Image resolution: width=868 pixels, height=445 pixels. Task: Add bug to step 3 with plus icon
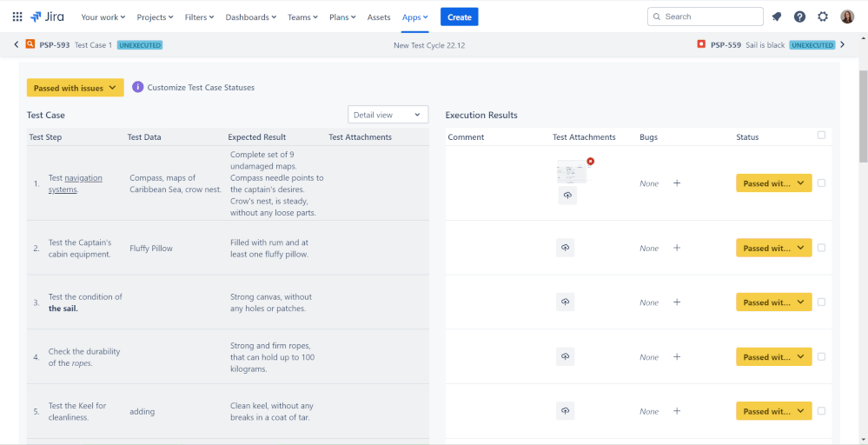click(677, 302)
